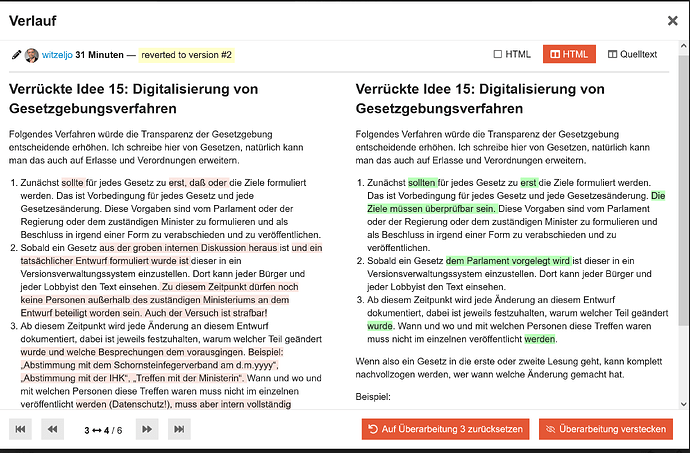The image size is (690, 453).
Task: Click green highlighted word 'sollten'
Action: (422, 183)
